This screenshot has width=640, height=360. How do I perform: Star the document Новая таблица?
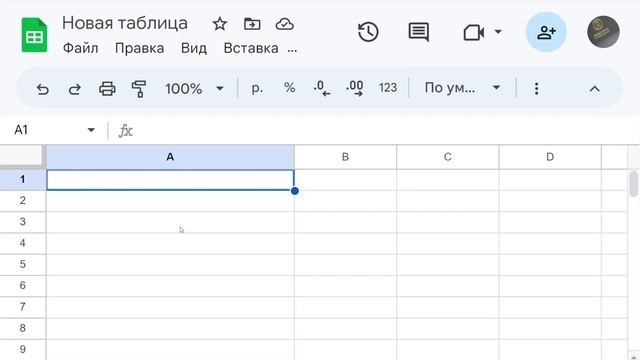[220, 24]
